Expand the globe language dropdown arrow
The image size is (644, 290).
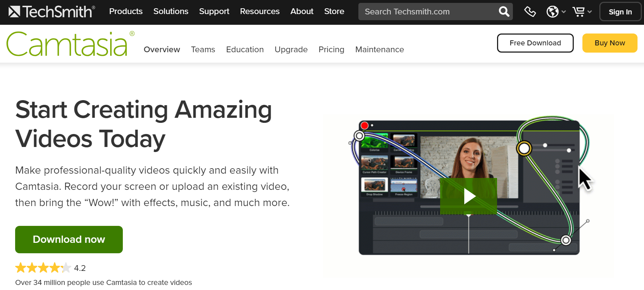(x=564, y=12)
